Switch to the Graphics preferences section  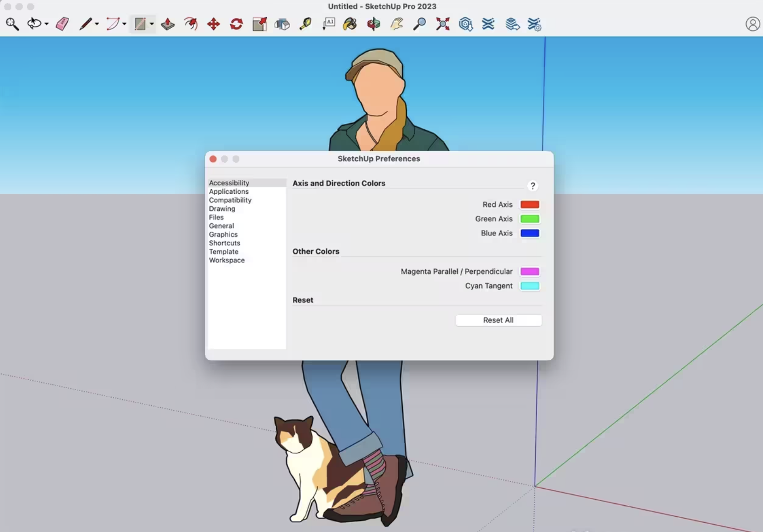223,234
